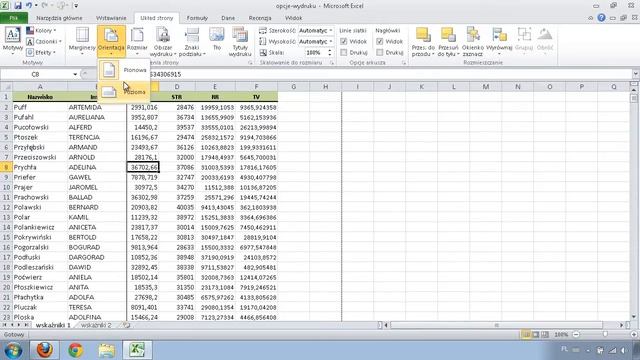
Task: Switch to Page Break Preview in status bar
Action: pyautogui.click(x=545, y=335)
